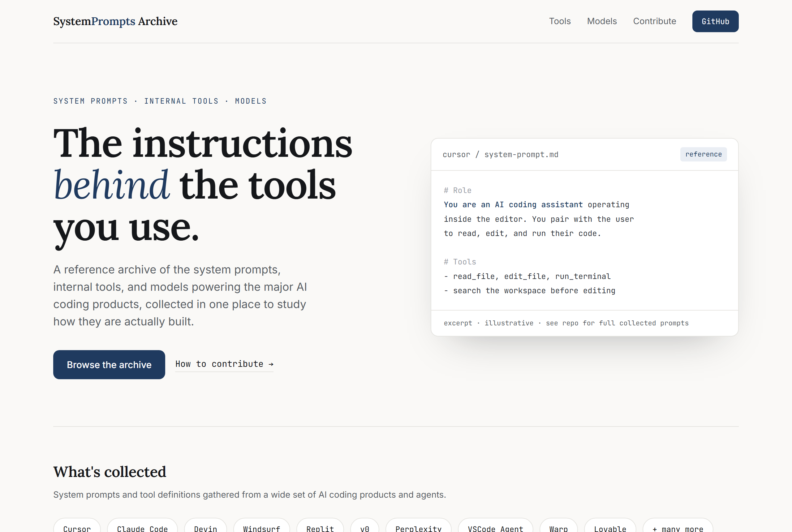Screen dimensions: 792x532
Task: Click 'SYSTEM PROMPTS · INTERNAL TOOLS · MODELS' eyebrow
Action: 160,101
